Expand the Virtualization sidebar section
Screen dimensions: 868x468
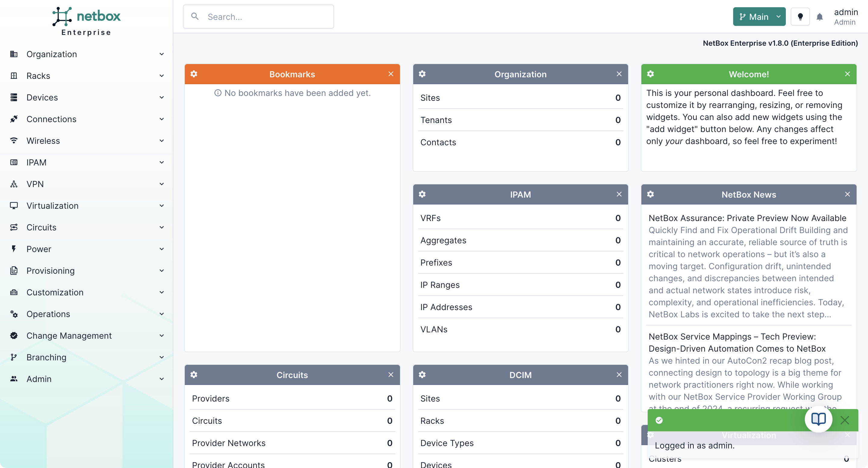coord(52,205)
